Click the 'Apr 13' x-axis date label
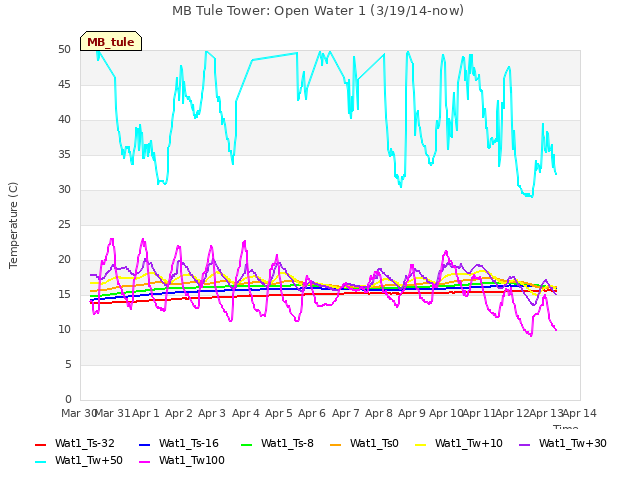This screenshot has height=480, width=640. coord(546,413)
